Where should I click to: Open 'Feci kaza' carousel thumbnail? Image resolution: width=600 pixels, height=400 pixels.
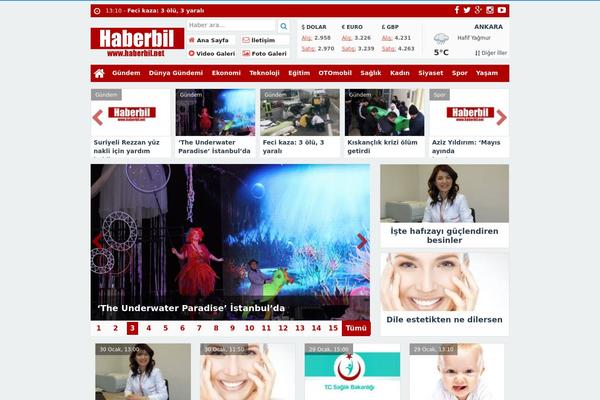(x=300, y=113)
